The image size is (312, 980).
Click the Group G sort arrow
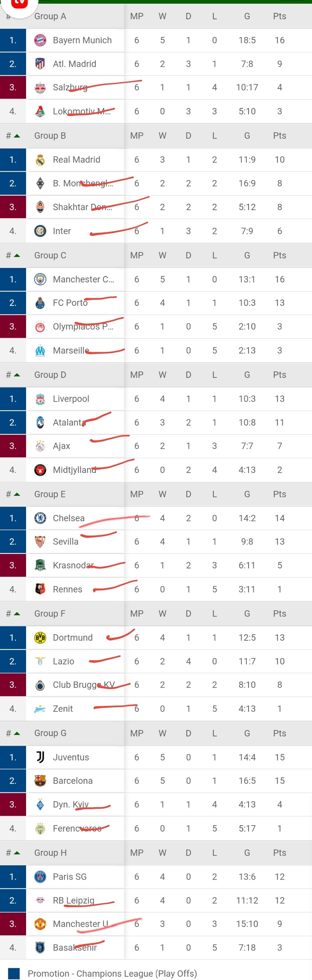17,733
